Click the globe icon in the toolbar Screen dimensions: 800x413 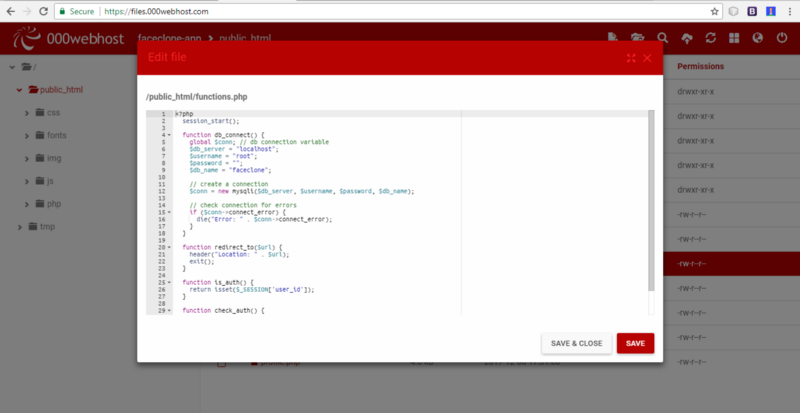[x=758, y=38]
